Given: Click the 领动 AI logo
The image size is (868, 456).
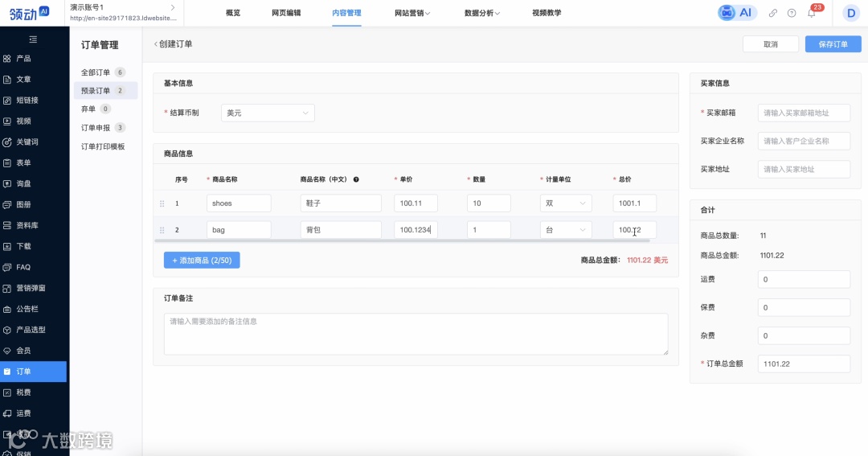Looking at the screenshot, I should click(30, 13).
